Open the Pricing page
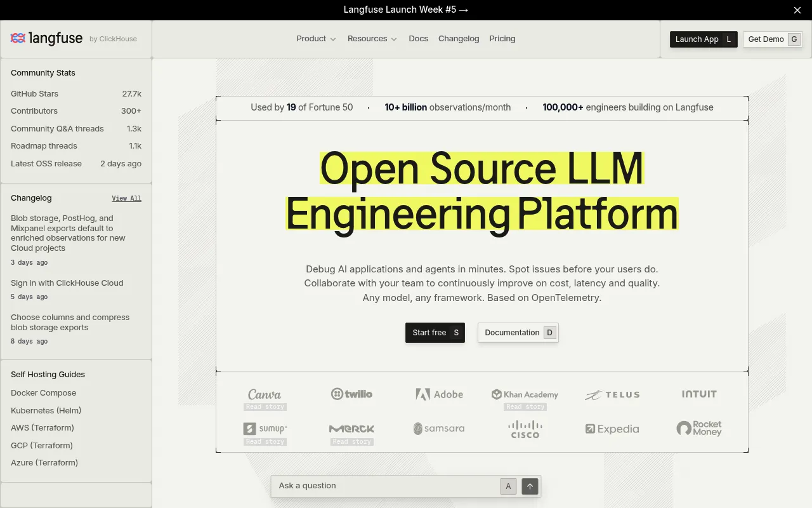The height and width of the screenshot is (508, 812). (502, 39)
